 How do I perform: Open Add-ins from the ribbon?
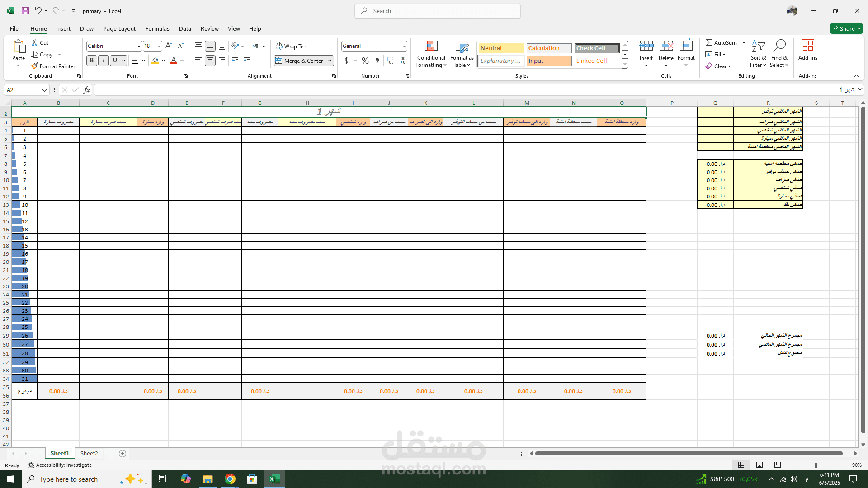808,50
